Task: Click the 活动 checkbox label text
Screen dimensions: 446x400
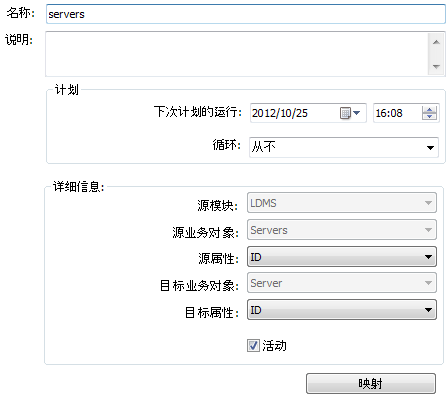Action: 274,346
